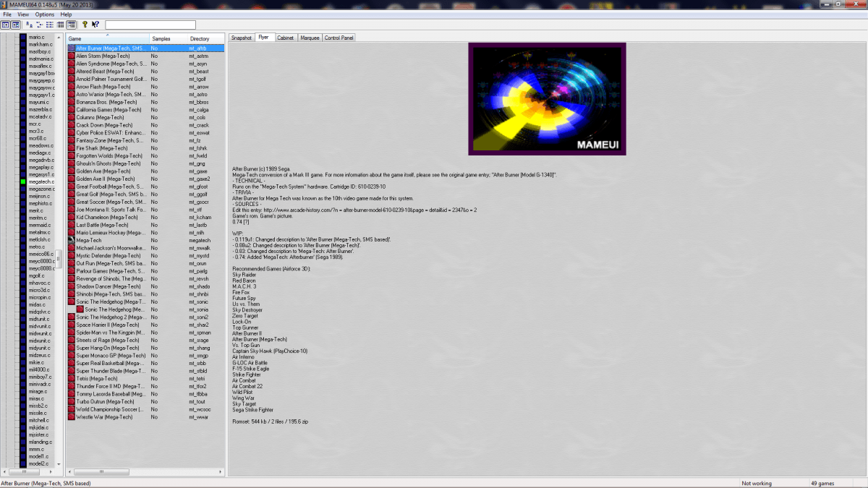This screenshot has height=488, width=868.
Task: Switch to the Snapshot tab
Action: pyautogui.click(x=241, y=38)
